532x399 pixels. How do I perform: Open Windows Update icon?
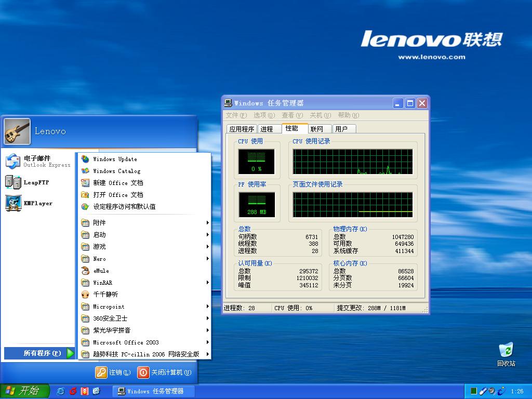point(85,159)
